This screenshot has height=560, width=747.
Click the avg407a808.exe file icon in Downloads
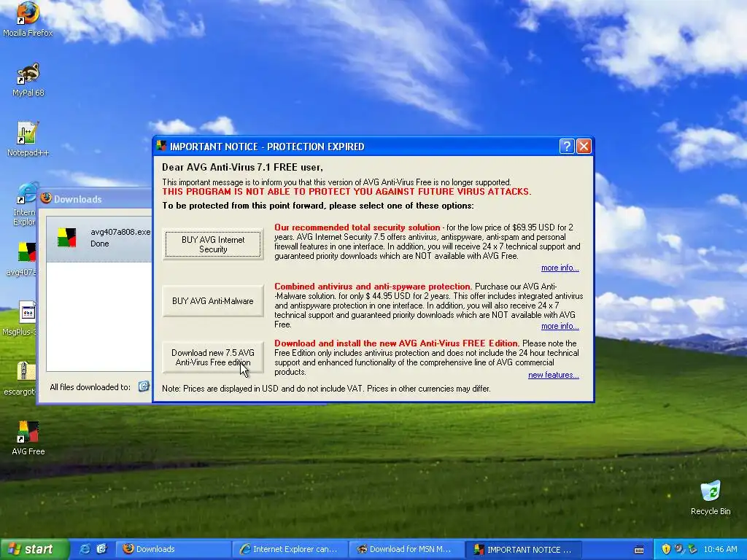click(66, 237)
